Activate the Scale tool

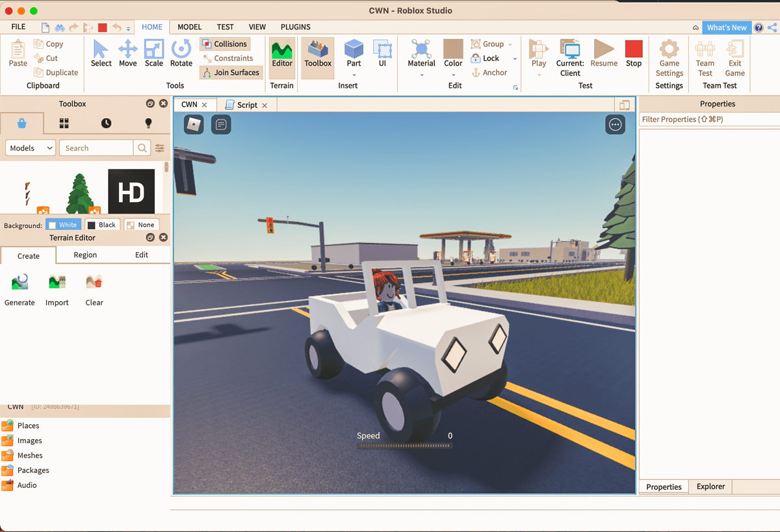(x=154, y=53)
